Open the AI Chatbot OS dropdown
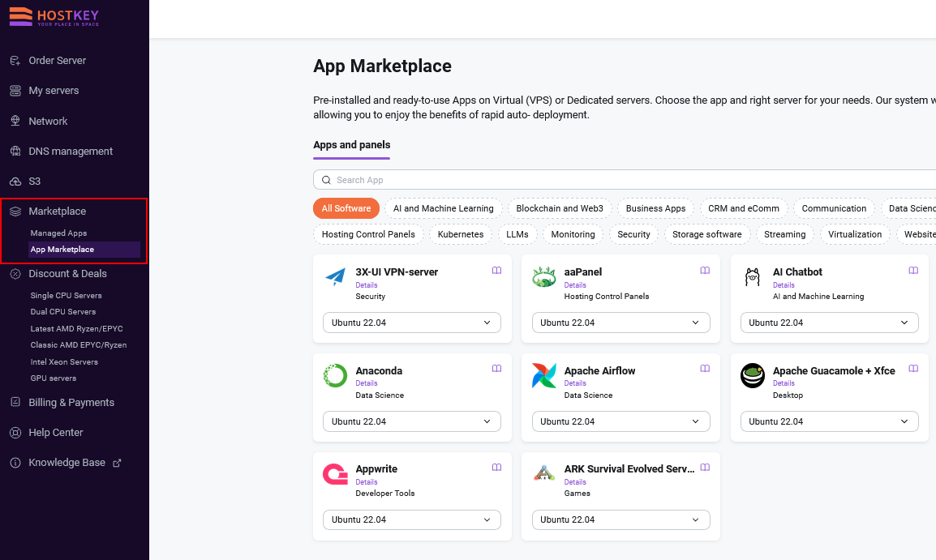Screen dimensions: 936x560 (829, 323)
